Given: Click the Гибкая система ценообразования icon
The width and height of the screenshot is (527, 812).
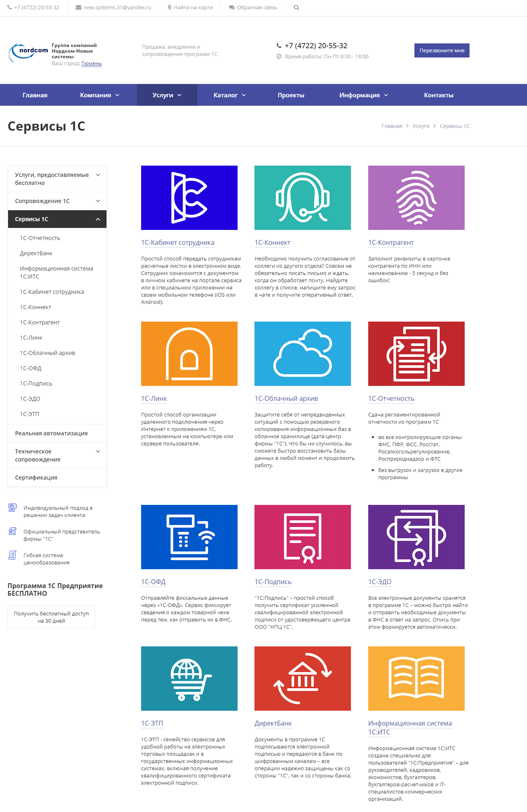Looking at the screenshot, I should pyautogui.click(x=12, y=555).
